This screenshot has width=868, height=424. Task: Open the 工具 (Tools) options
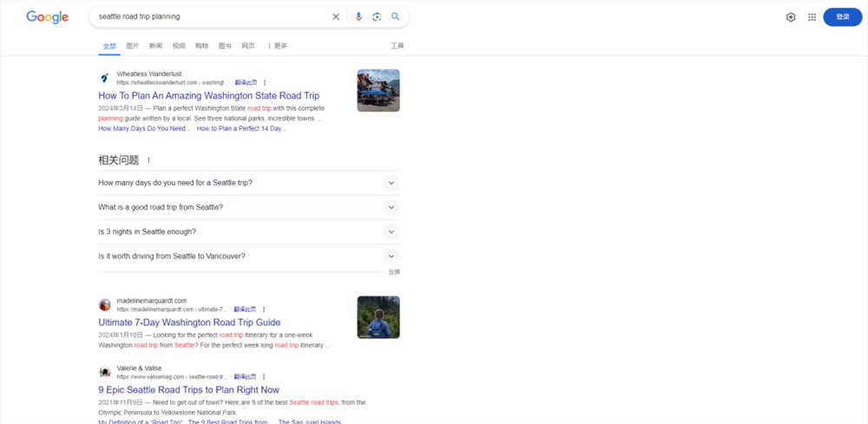click(x=398, y=46)
